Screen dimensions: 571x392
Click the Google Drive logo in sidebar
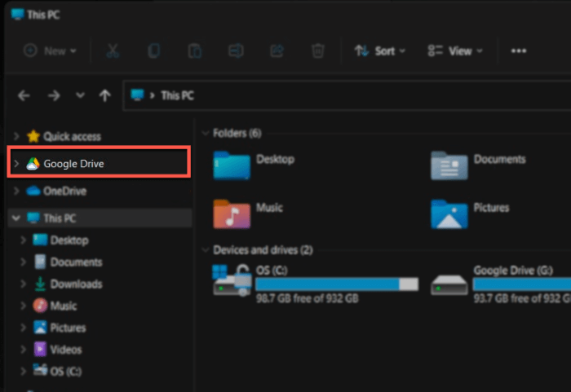33,164
